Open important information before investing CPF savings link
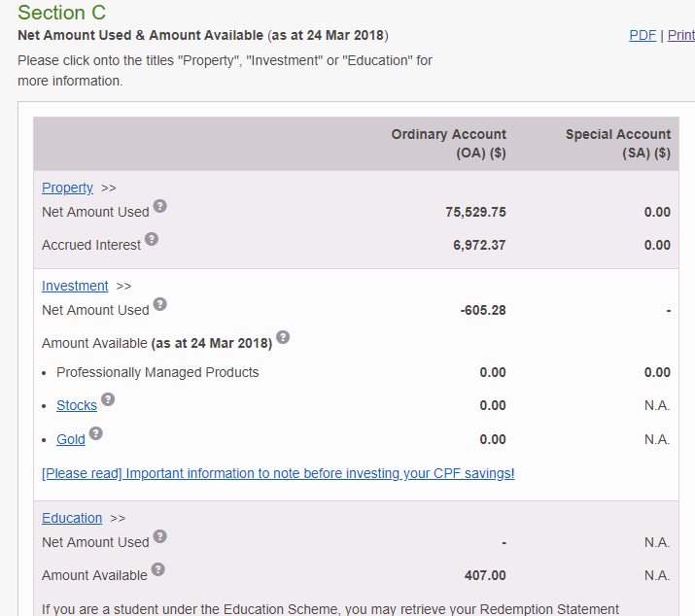 [x=278, y=473]
